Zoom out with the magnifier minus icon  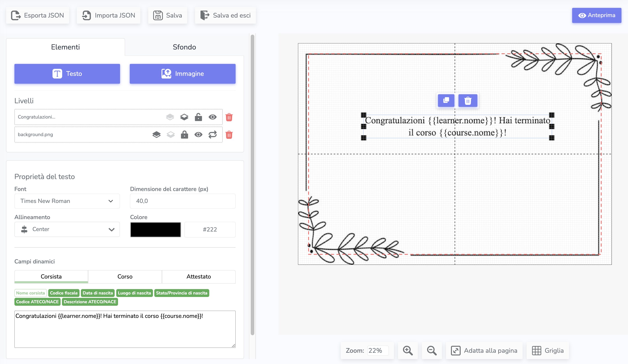point(431,350)
